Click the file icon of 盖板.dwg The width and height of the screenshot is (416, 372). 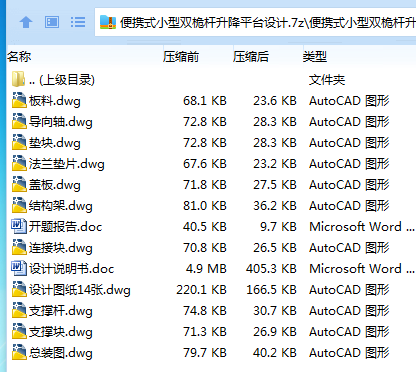(19, 184)
